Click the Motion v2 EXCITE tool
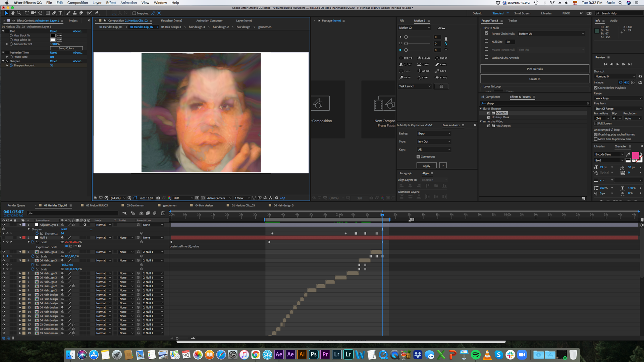Screen dimensions: 644x362 [406, 58]
